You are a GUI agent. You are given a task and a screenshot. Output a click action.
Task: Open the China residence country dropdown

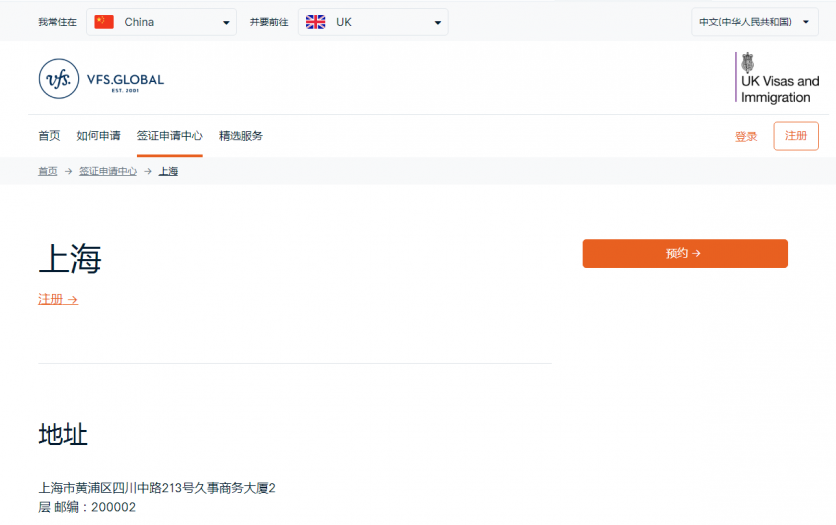[x=162, y=22]
